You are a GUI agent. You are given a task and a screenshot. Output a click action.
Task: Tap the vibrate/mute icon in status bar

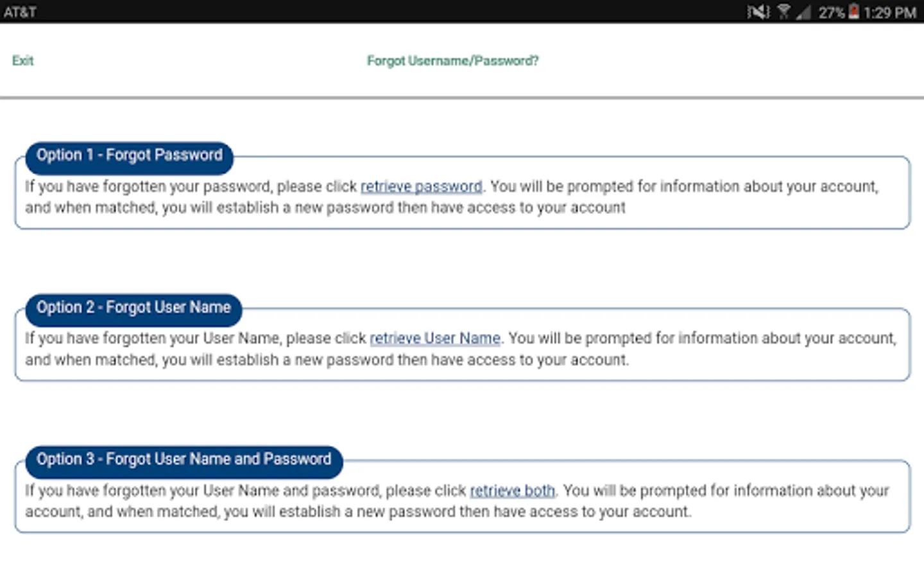coord(758,12)
